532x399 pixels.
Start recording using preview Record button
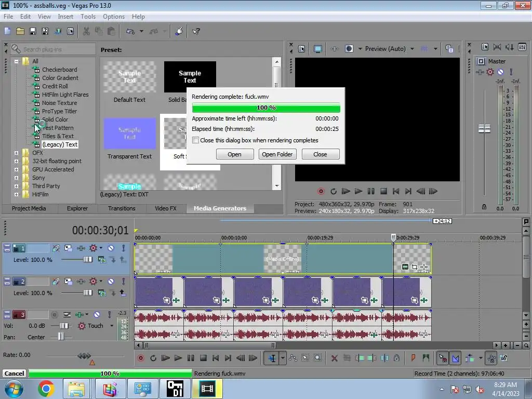coord(321,191)
